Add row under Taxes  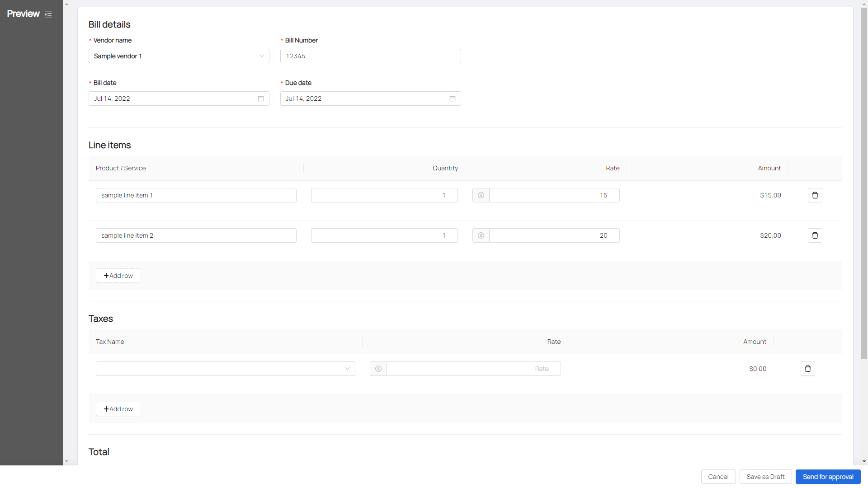(118, 409)
